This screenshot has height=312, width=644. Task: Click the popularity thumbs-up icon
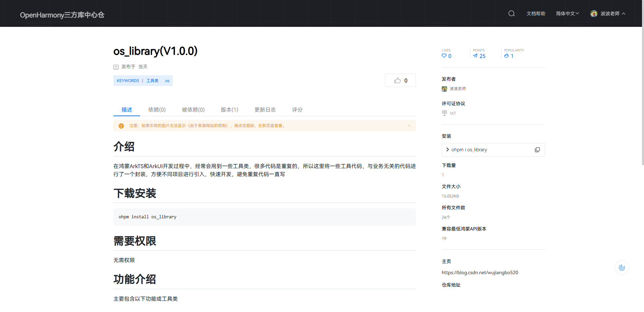506,56
